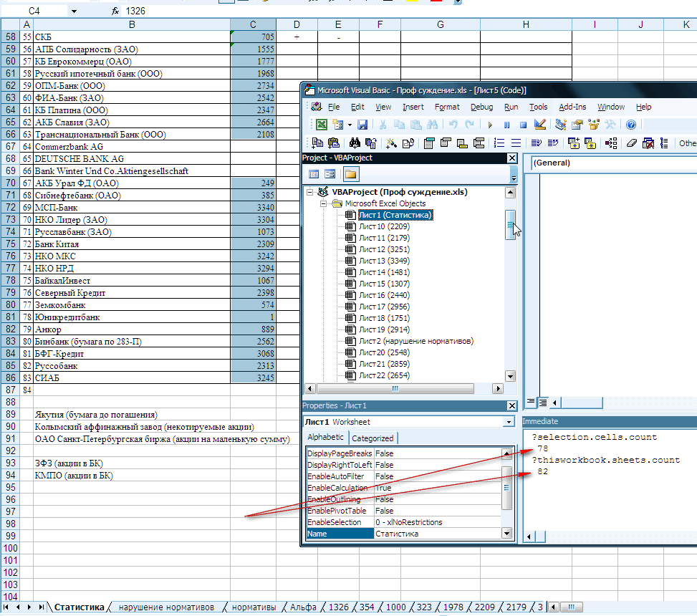Open the Debug menu
This screenshot has height=616, width=697.
[x=481, y=107]
